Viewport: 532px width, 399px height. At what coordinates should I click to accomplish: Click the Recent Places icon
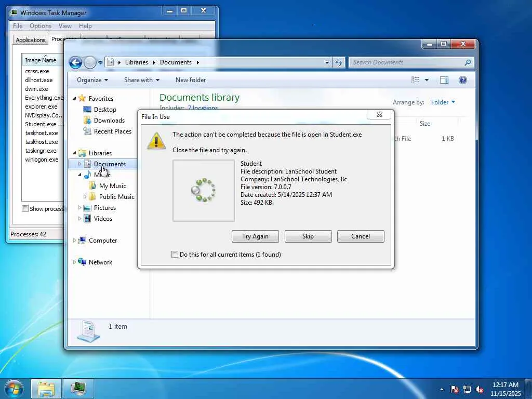[87, 131]
